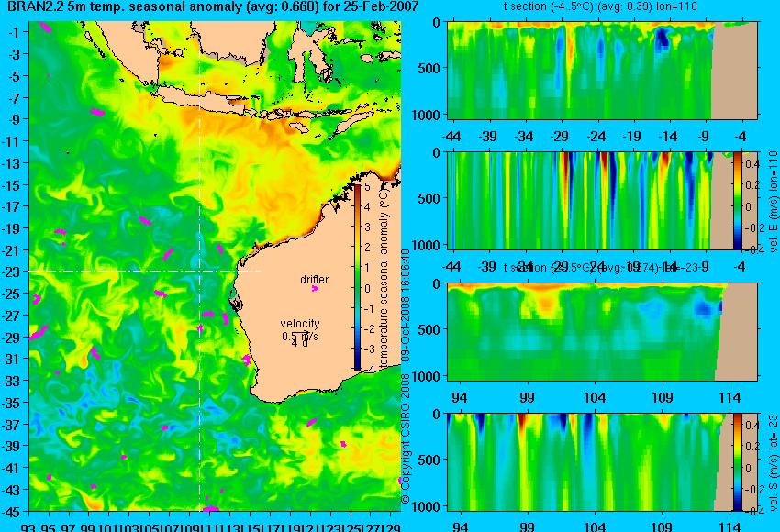
Task: Click the 'drifter' legend label
Action: tap(315, 280)
